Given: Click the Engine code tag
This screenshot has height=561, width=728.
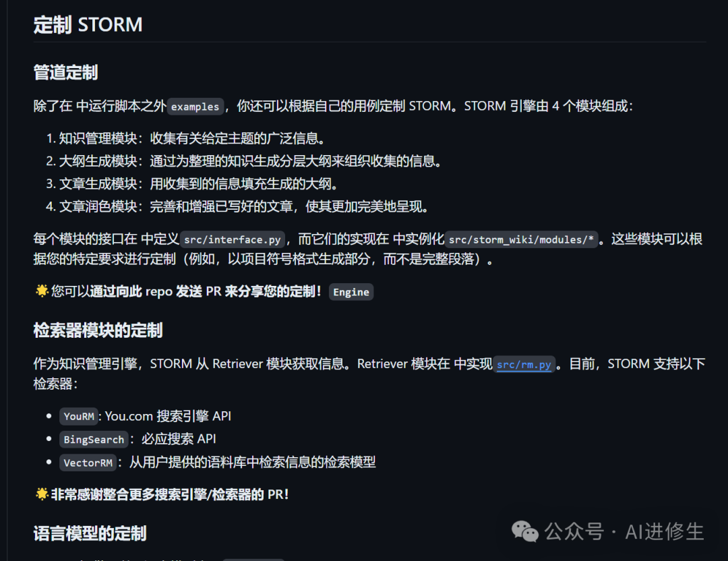Looking at the screenshot, I should coord(351,292).
